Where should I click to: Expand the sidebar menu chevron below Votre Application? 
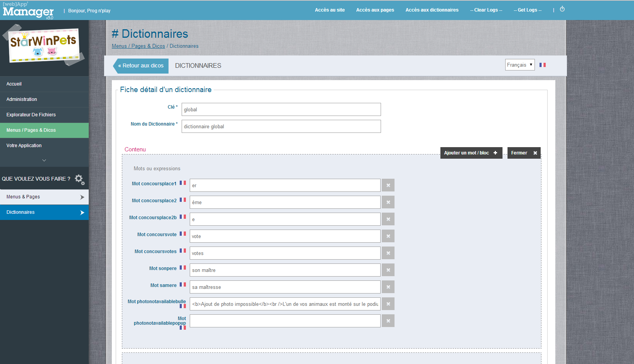[44, 160]
